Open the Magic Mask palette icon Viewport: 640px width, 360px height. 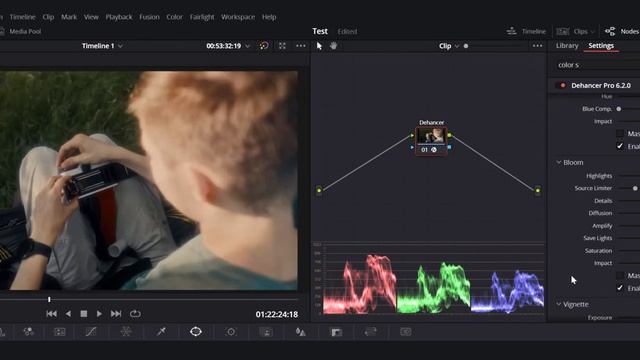pyautogui.click(x=266, y=332)
